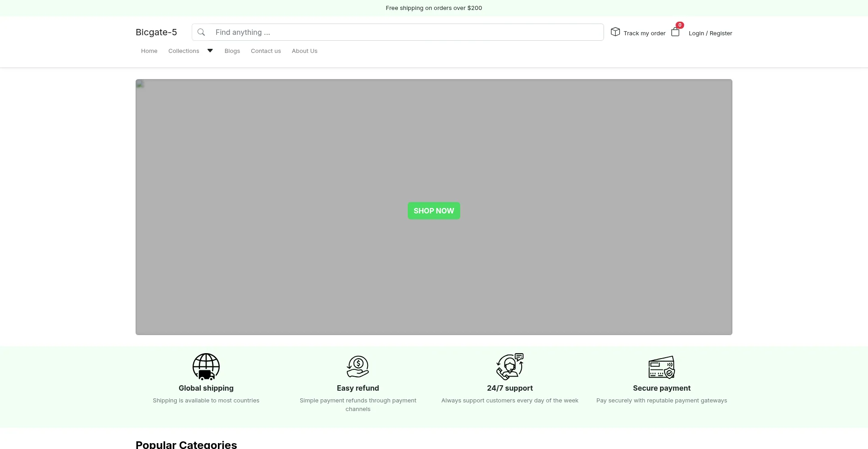Click the search magnifier icon
Image resolution: width=868 pixels, height=449 pixels.
[x=201, y=32]
